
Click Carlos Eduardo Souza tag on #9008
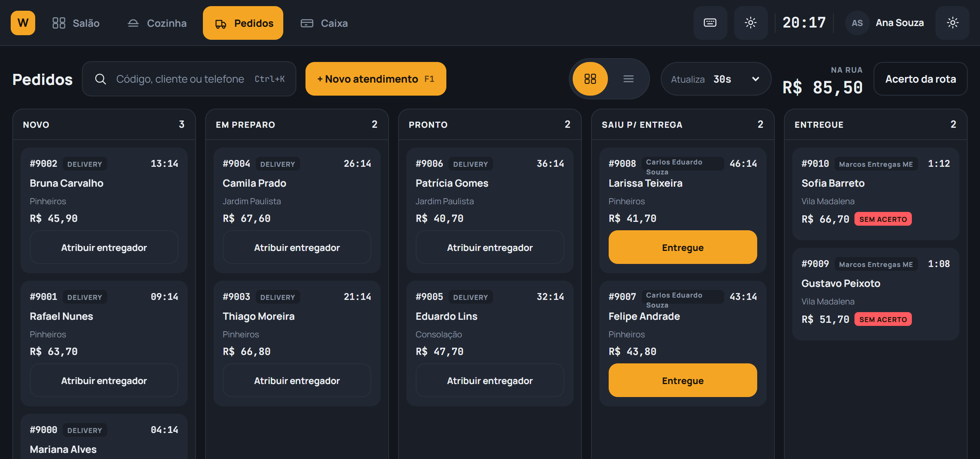tap(683, 164)
